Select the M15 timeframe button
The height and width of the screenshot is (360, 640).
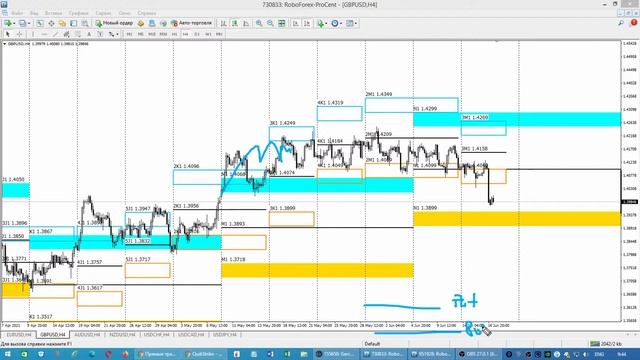tap(151, 34)
